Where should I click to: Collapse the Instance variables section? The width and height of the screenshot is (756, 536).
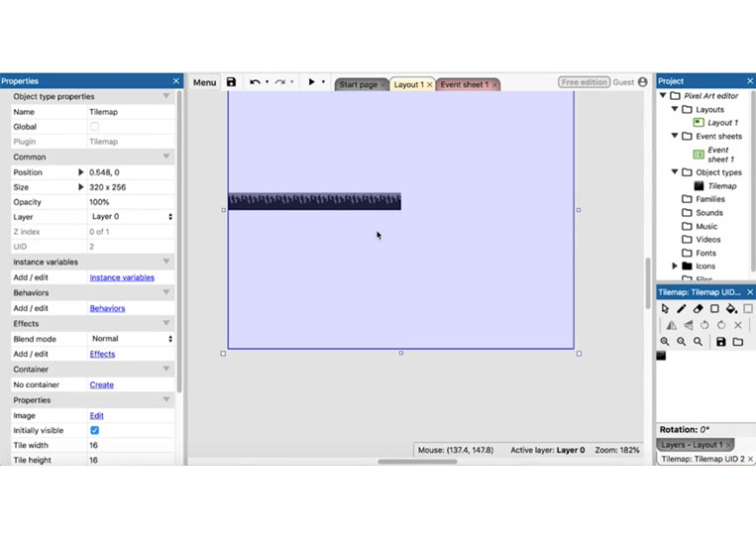pos(166,262)
